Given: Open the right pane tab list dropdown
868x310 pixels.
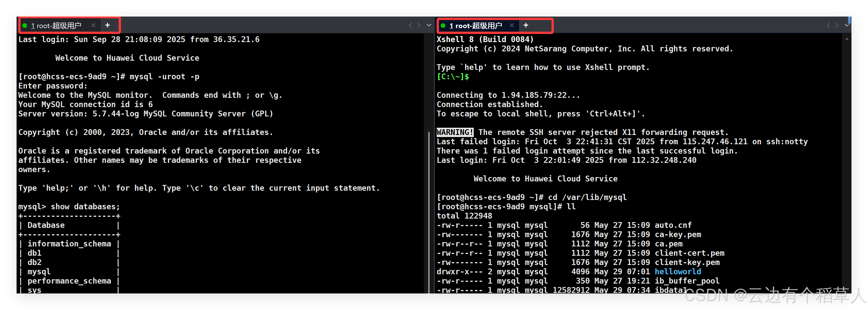Looking at the screenshot, I should (847, 25).
